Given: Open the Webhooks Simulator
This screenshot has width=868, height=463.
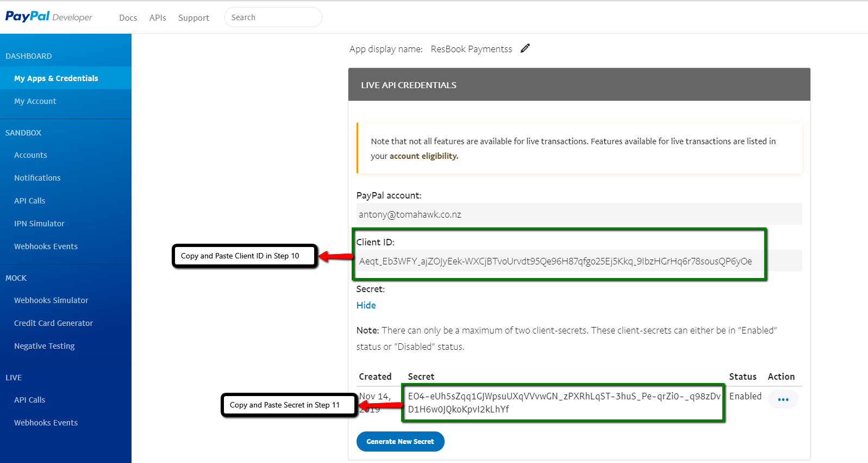Looking at the screenshot, I should point(51,300).
